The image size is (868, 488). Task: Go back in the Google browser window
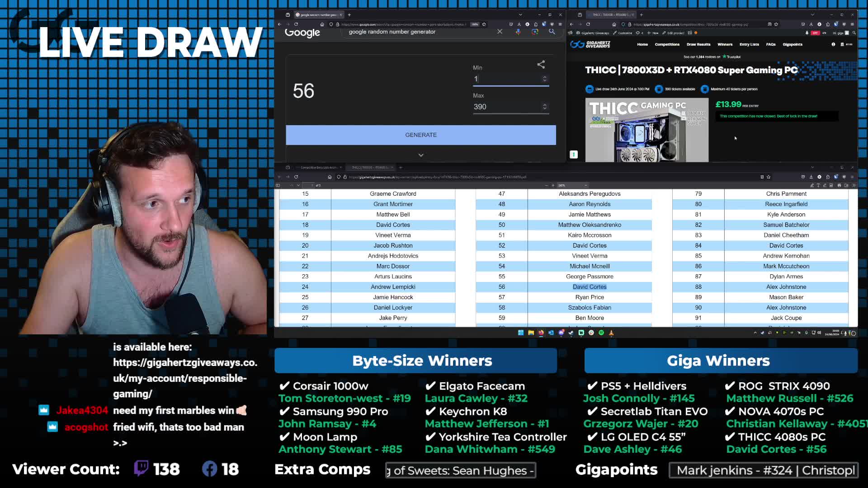coord(279,24)
